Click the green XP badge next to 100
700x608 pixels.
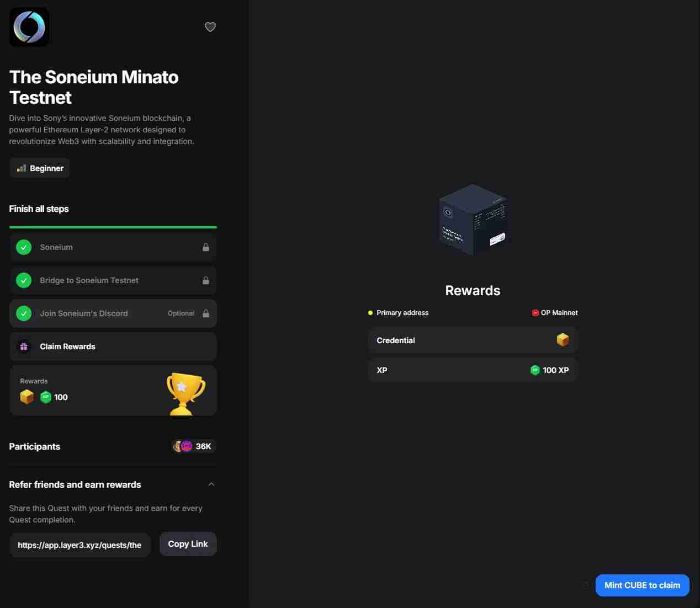[46, 397]
